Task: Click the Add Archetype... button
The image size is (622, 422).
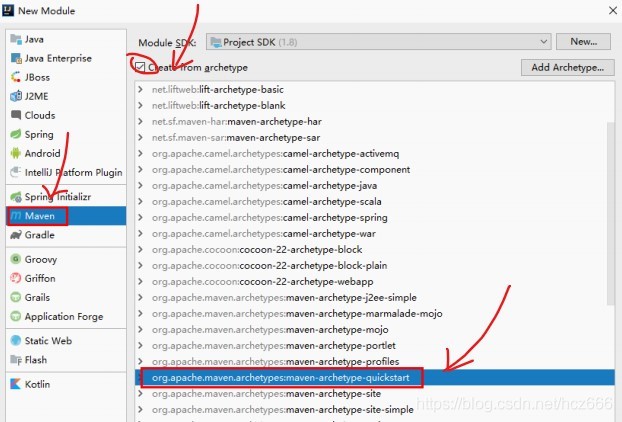Action: (x=568, y=67)
